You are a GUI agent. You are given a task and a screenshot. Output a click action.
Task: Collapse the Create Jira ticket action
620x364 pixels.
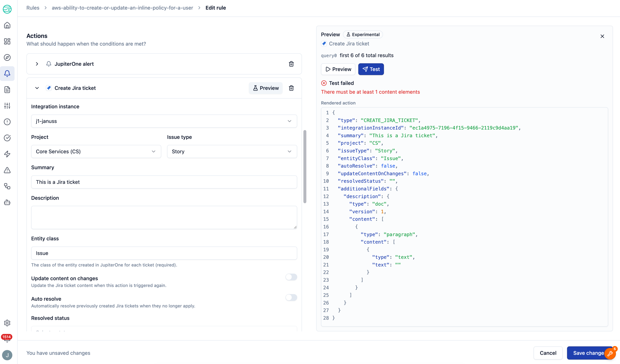click(37, 88)
